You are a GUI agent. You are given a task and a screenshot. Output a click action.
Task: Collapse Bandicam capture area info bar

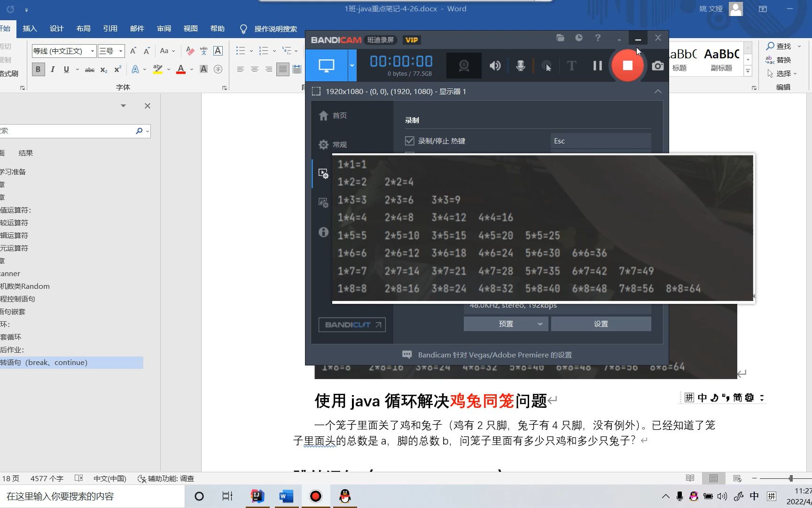click(x=658, y=91)
